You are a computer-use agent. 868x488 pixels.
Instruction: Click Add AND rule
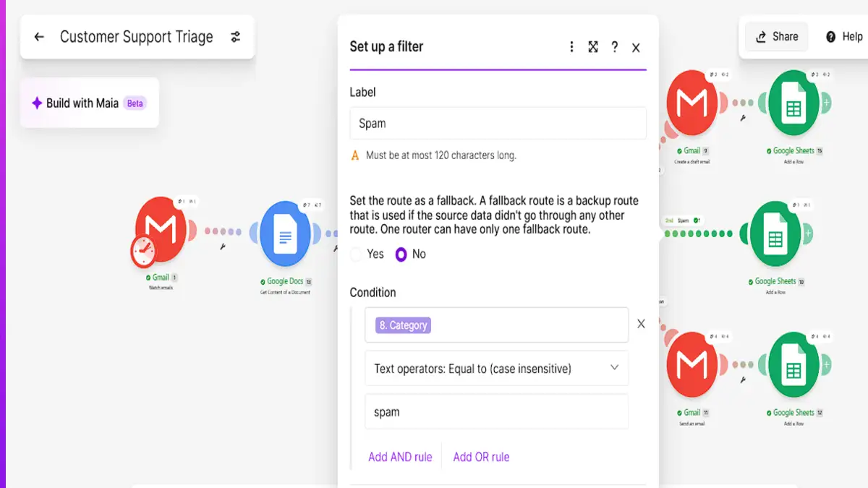400,457
